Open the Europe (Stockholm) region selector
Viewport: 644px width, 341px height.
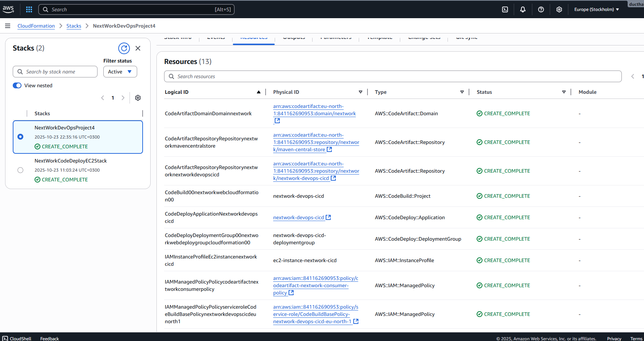click(596, 9)
